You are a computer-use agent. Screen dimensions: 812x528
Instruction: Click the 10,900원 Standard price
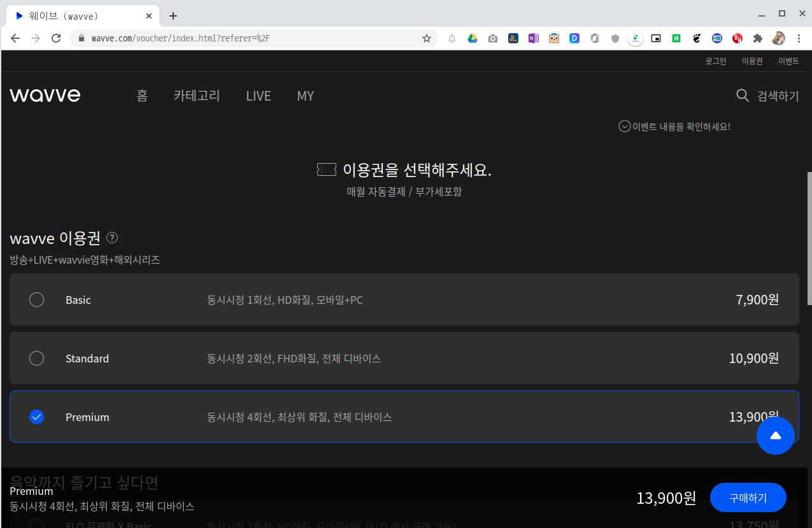point(754,359)
